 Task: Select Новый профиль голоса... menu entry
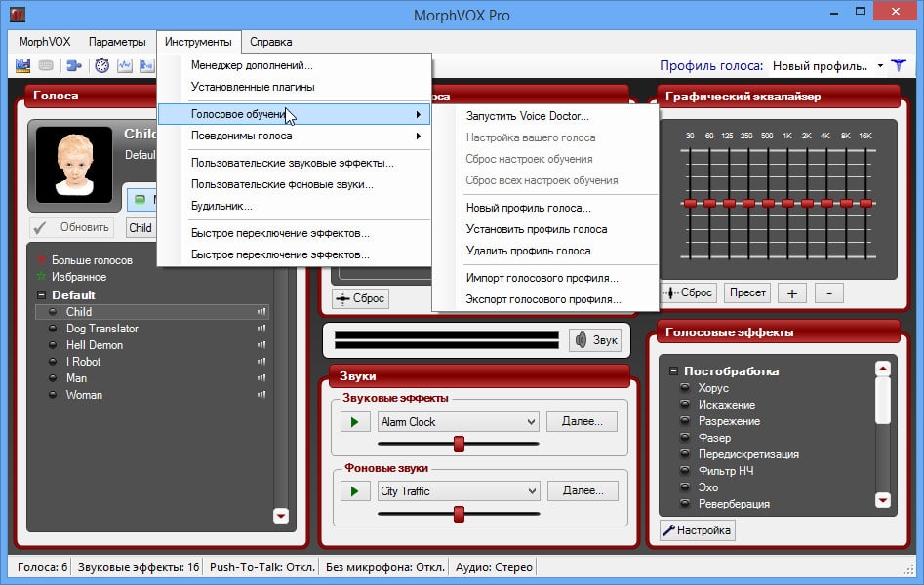pyautogui.click(x=545, y=208)
